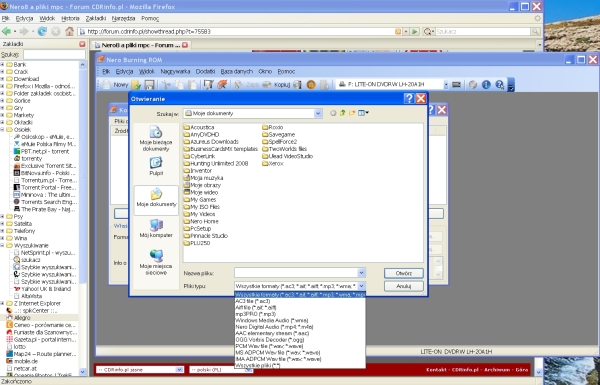Expand the Psy bookmarks folder
The width and height of the screenshot is (600, 385).
click(x=2, y=217)
